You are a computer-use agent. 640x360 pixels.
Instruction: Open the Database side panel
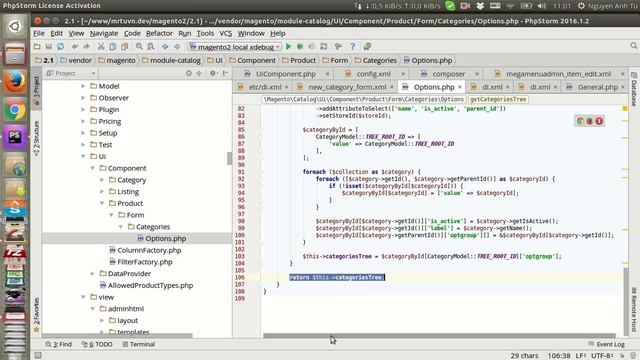634,89
